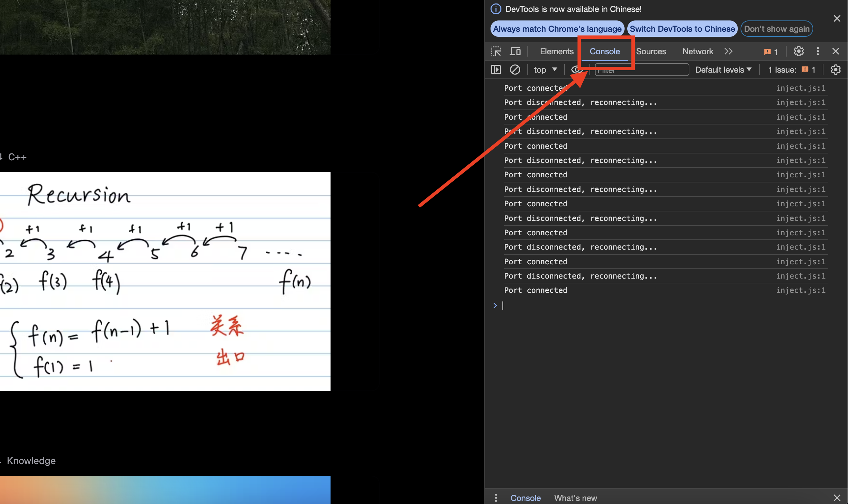Open the three-dot DevTools customize menu
This screenshot has width=848, height=504.
818,51
